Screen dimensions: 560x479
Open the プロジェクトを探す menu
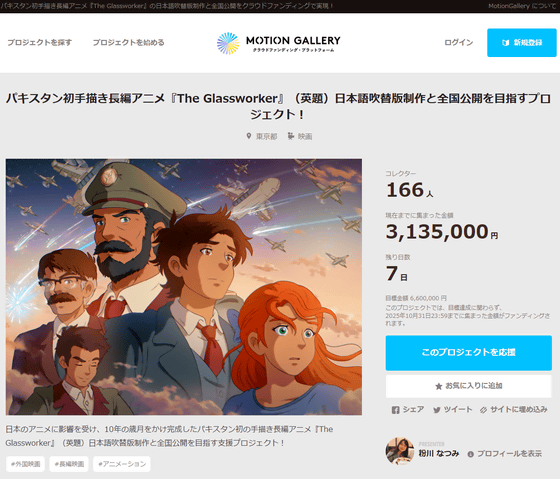pos(40,43)
